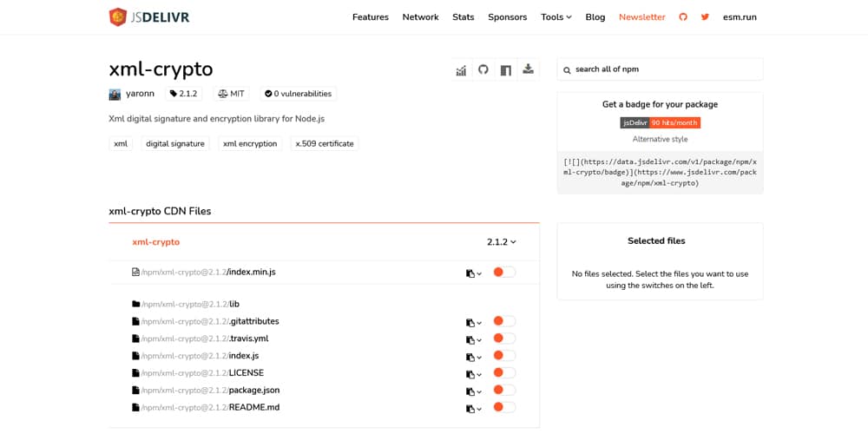Go to the Stats page
Screen dimensions: 868x434
pos(464,17)
